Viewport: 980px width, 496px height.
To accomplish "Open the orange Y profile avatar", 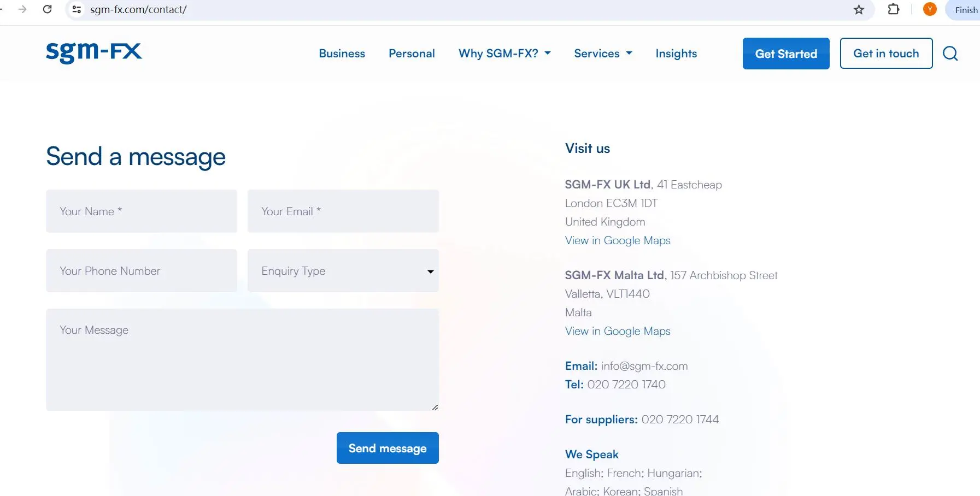I will tap(930, 9).
